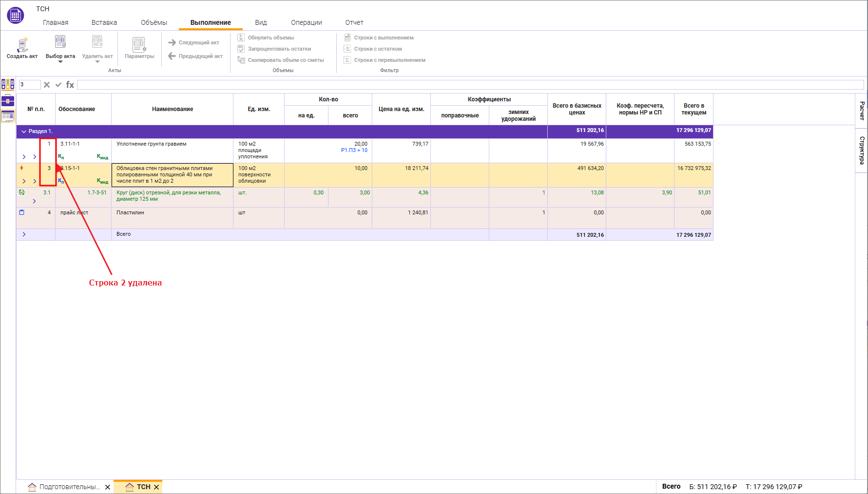The height and width of the screenshot is (494, 868).
Task: Confirm the entry with the checkmark icon
Action: click(58, 85)
